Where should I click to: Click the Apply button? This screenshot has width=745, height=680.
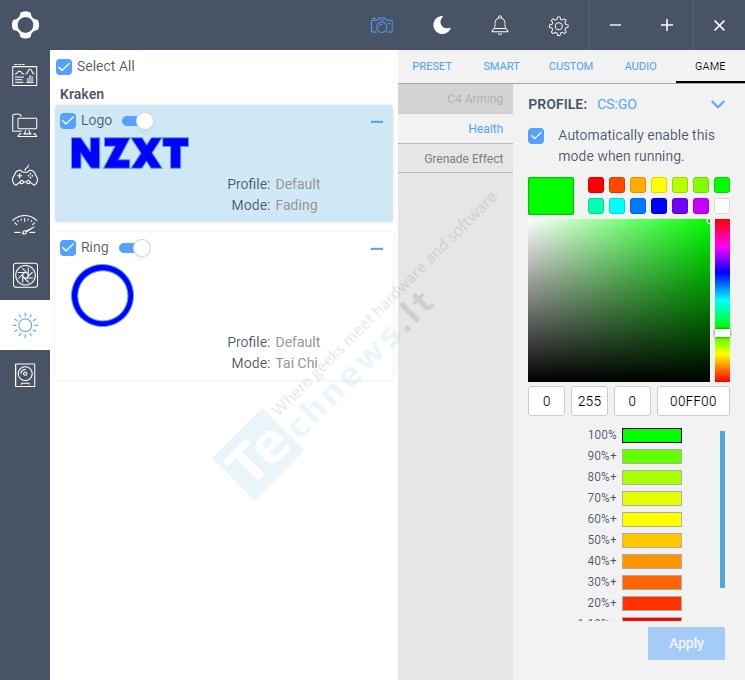coord(686,643)
